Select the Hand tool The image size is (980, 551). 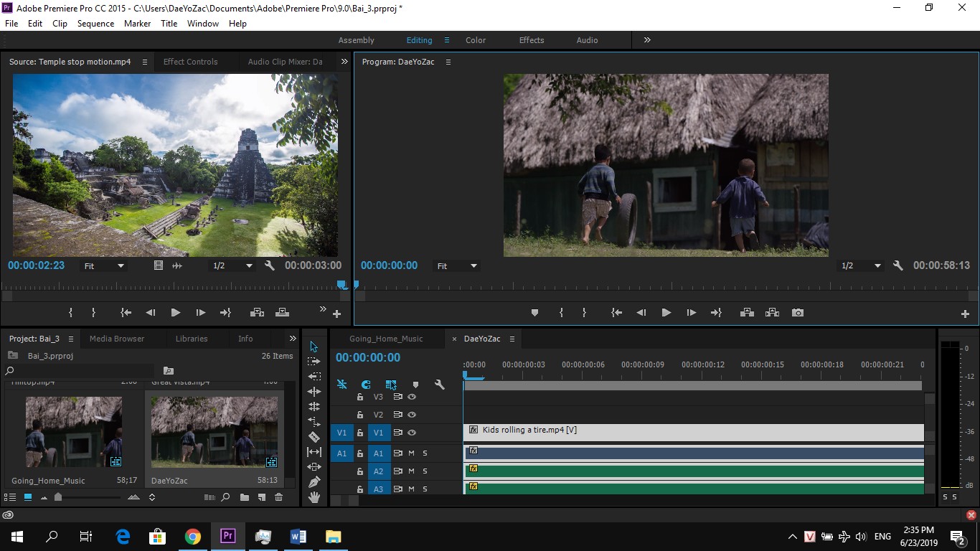(314, 497)
